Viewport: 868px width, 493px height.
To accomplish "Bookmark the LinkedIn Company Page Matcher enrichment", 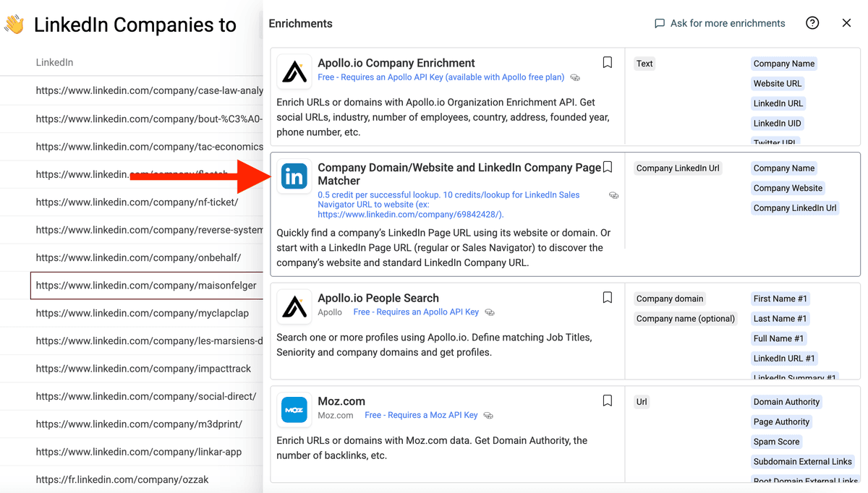I will [608, 167].
